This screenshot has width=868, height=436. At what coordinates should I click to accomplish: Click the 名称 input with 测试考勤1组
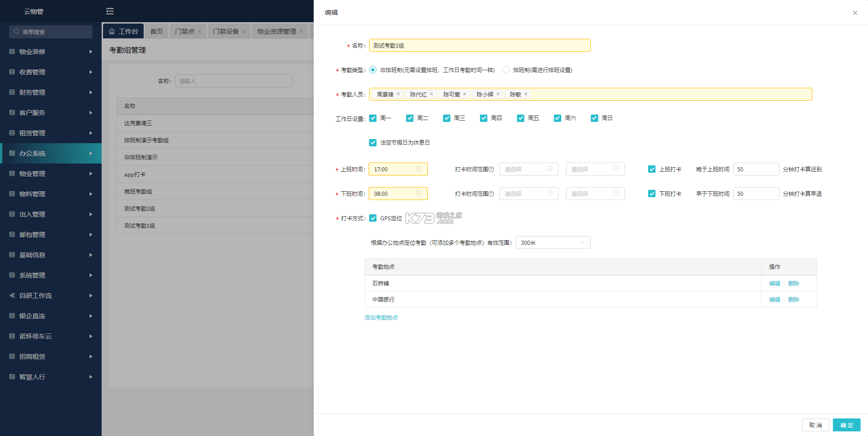[480, 45]
